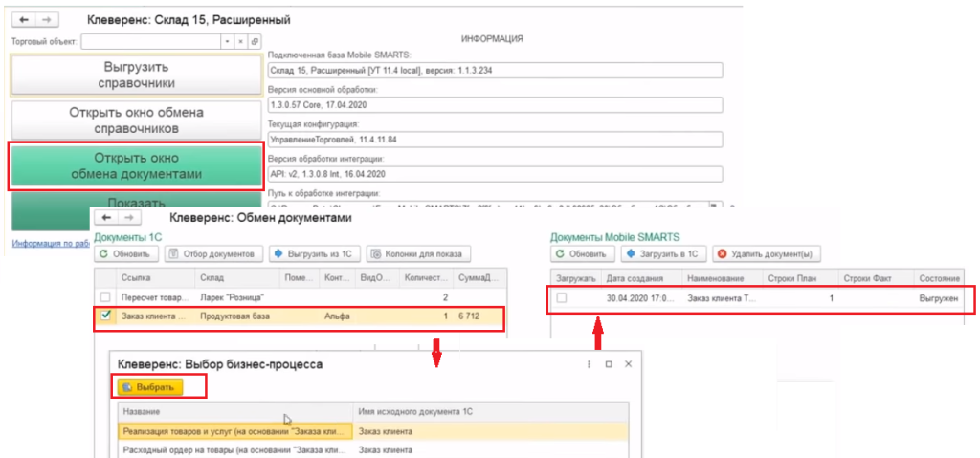This screenshot has width=980, height=458.
Task: Focus the Торговый объект input field
Action: 151,42
